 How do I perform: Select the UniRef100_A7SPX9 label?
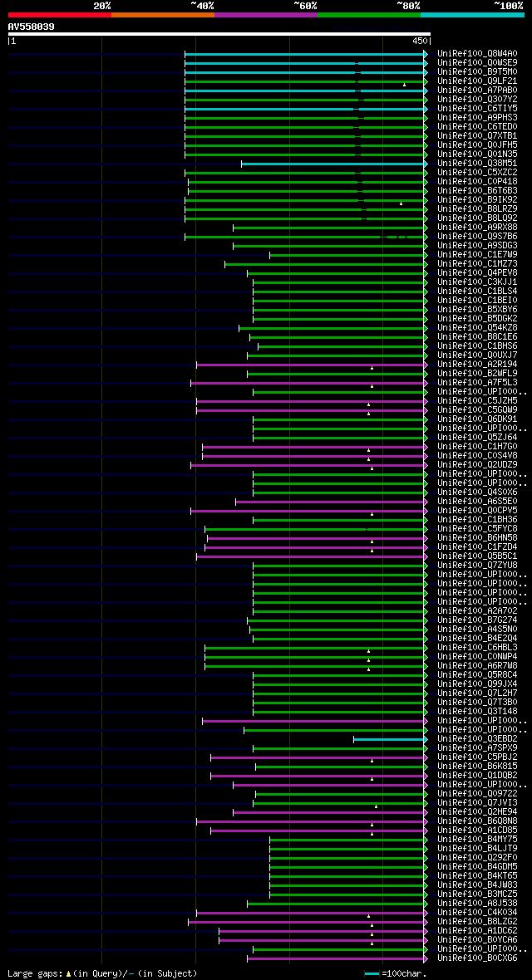pyautogui.click(x=477, y=748)
